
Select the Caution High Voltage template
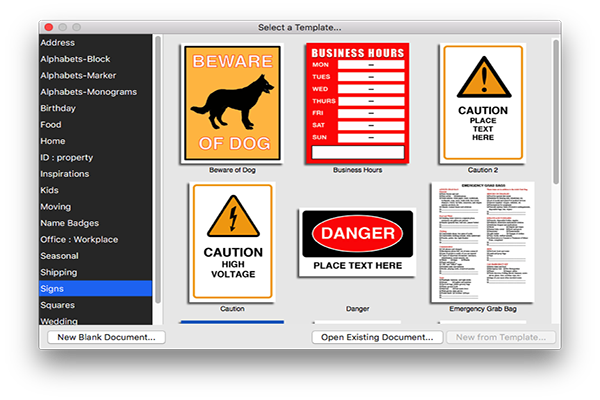tap(232, 242)
